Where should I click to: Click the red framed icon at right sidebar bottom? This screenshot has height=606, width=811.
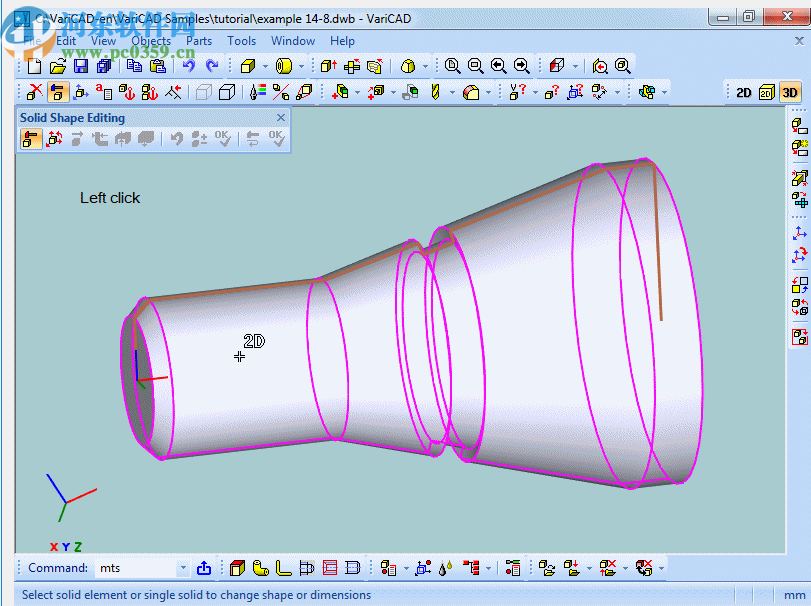(x=800, y=337)
